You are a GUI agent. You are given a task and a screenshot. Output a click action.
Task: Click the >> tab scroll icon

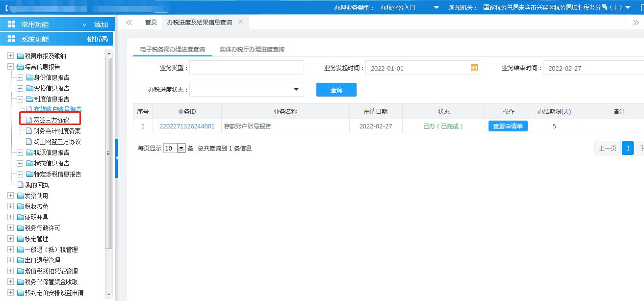[x=636, y=22]
